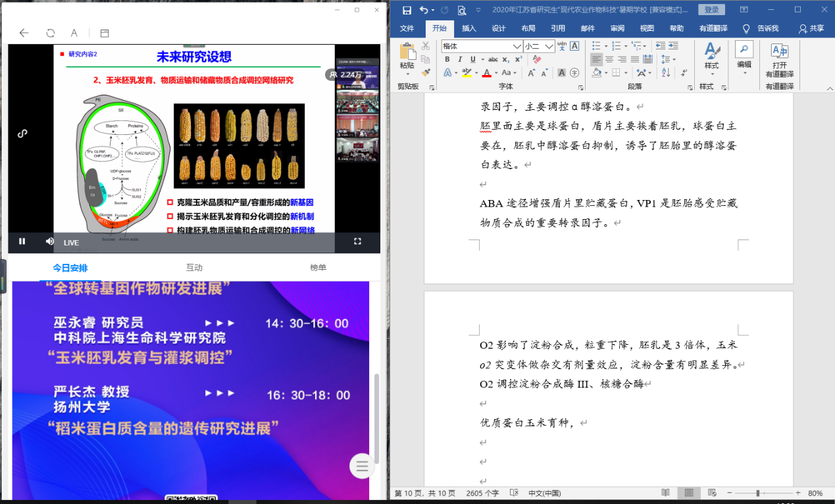Mute the live stream volume
This screenshot has height=504, width=835.
click(x=49, y=241)
